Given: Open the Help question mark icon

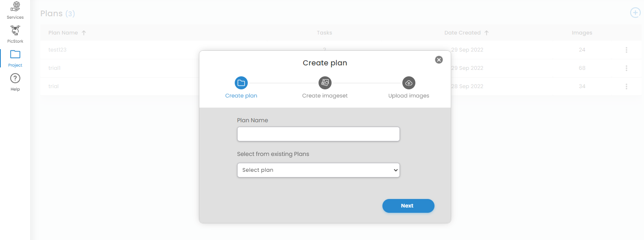Looking at the screenshot, I should click(15, 78).
